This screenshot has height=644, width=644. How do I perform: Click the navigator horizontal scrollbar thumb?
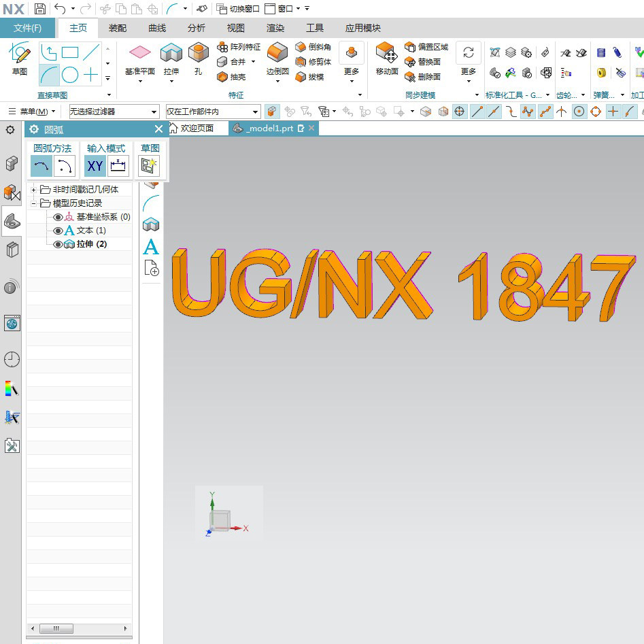(x=56, y=628)
